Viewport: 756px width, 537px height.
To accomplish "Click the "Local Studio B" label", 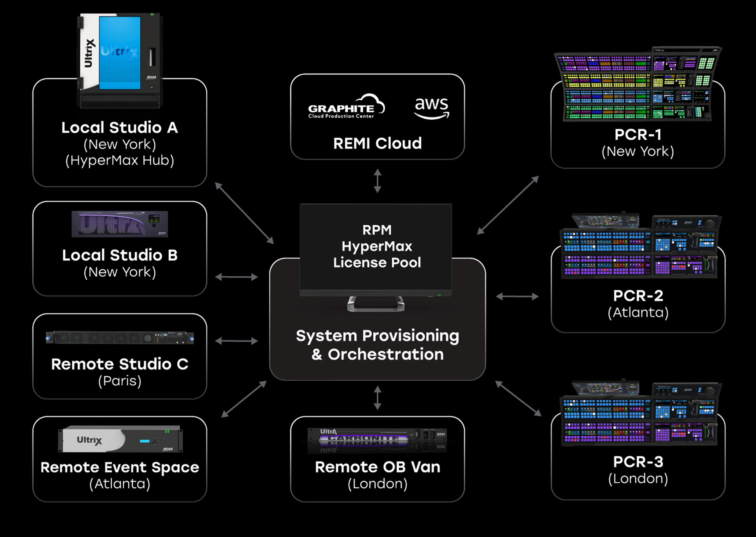I will coord(120,255).
